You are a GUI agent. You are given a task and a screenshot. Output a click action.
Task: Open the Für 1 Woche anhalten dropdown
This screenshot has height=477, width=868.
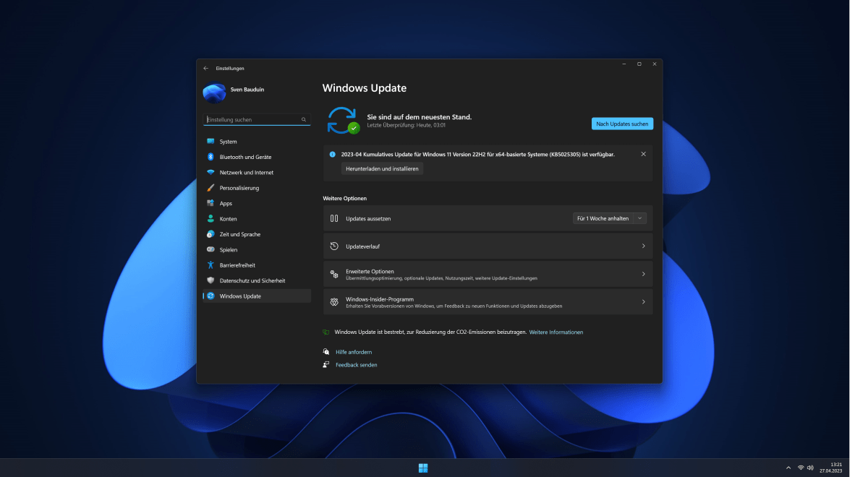pyautogui.click(x=610, y=218)
